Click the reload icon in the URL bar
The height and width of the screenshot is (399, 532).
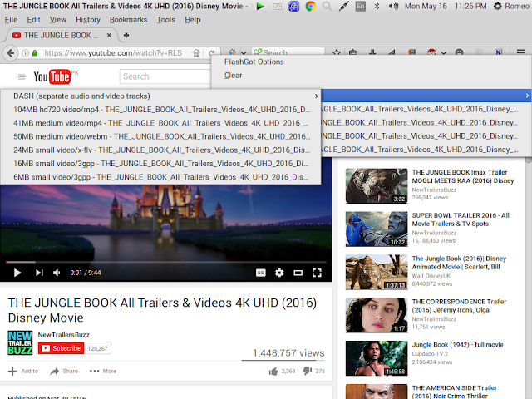coord(212,52)
